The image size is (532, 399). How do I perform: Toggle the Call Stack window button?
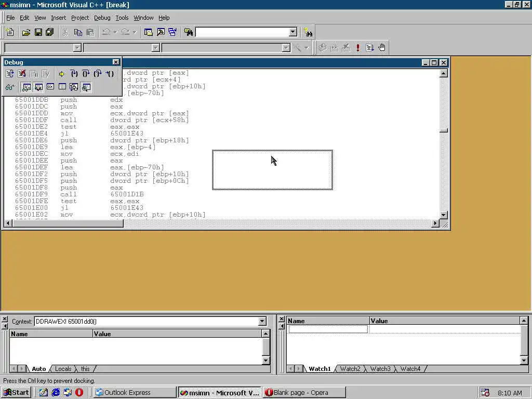(x=74, y=87)
